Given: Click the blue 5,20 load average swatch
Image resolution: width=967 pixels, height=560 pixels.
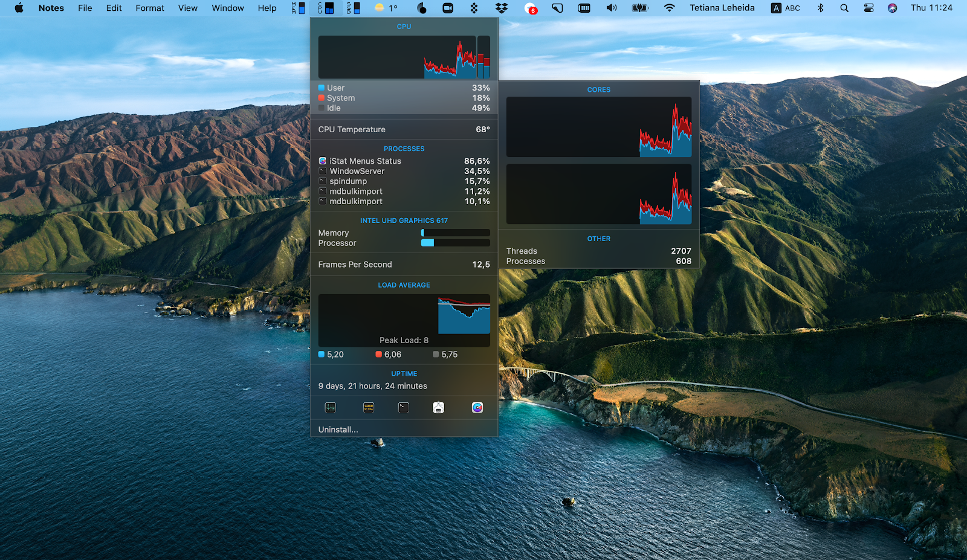Looking at the screenshot, I should coord(322,355).
